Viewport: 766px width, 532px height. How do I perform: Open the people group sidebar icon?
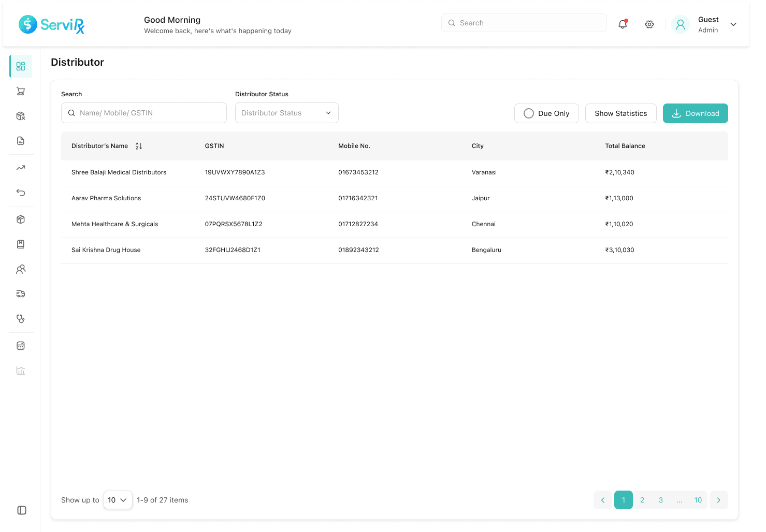pos(21,269)
